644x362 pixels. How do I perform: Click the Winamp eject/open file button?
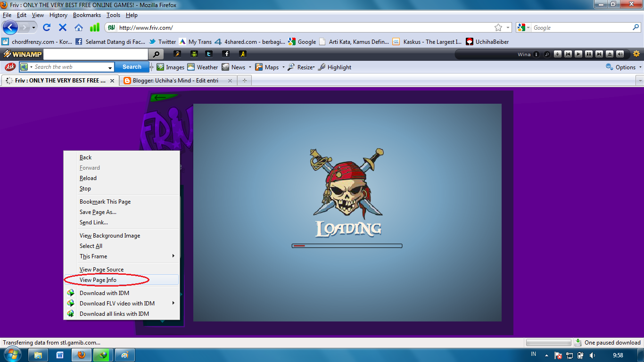610,54
